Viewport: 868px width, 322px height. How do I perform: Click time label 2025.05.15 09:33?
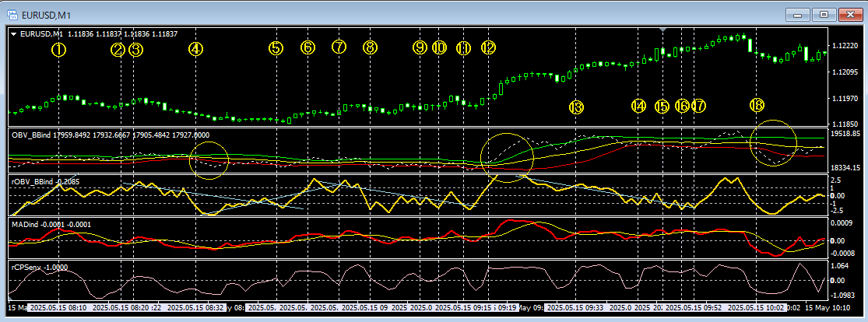pos(576,306)
